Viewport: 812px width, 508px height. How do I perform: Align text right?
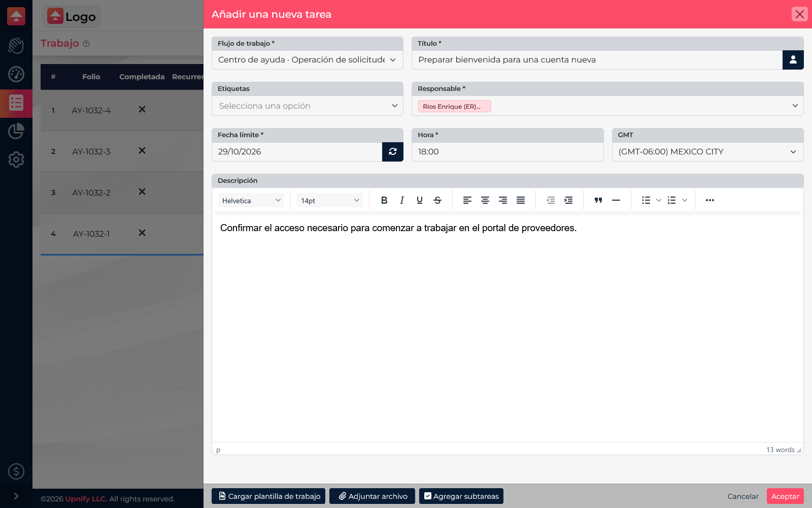click(503, 200)
